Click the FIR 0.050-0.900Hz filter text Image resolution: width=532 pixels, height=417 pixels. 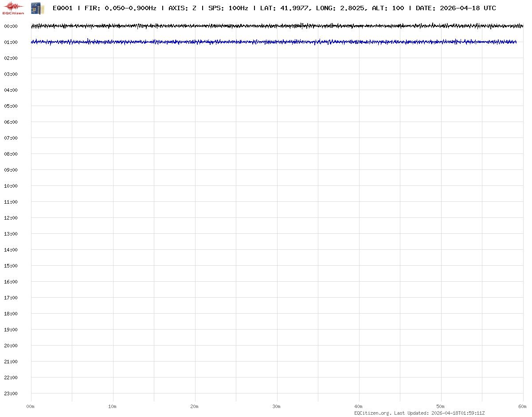click(120, 8)
